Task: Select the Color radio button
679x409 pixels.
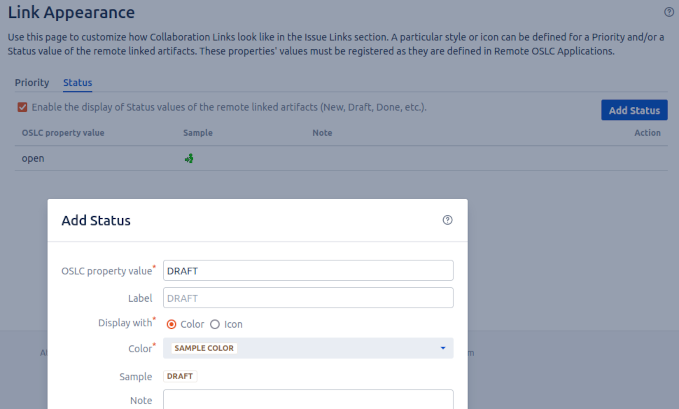Action: (171, 325)
